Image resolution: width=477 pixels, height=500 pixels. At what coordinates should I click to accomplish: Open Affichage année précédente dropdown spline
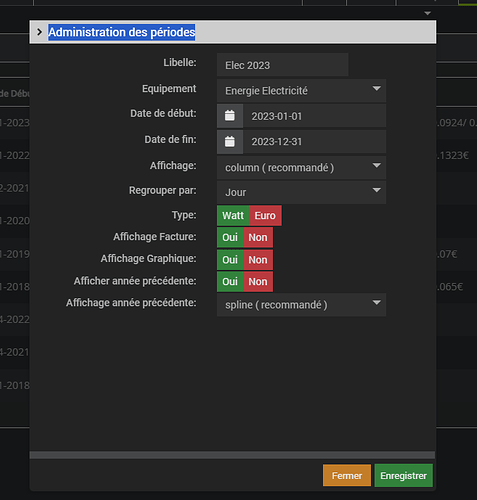[301, 305]
